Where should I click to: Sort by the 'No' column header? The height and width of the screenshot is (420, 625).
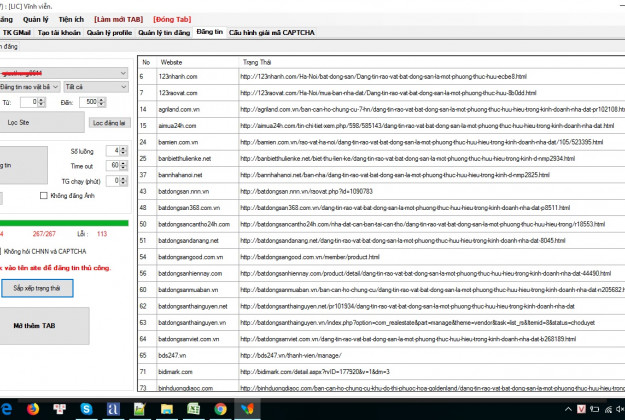coord(146,62)
